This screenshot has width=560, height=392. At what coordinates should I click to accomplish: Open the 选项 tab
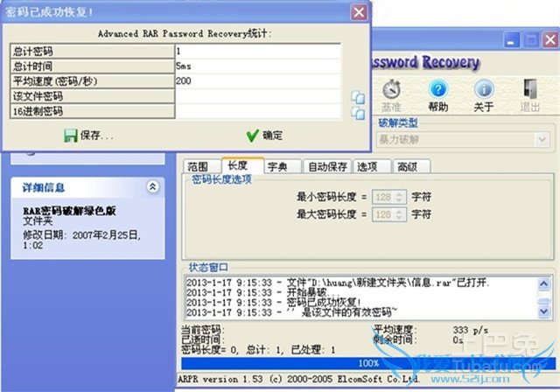(372, 167)
